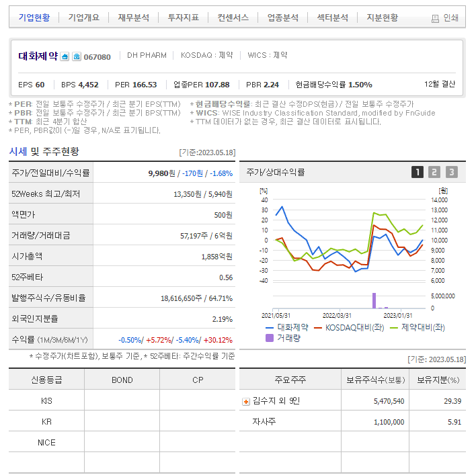Screen dimensions: 476x475
Task: Click the 13,350원 / 5,940원 52-week value
Action: (203, 194)
